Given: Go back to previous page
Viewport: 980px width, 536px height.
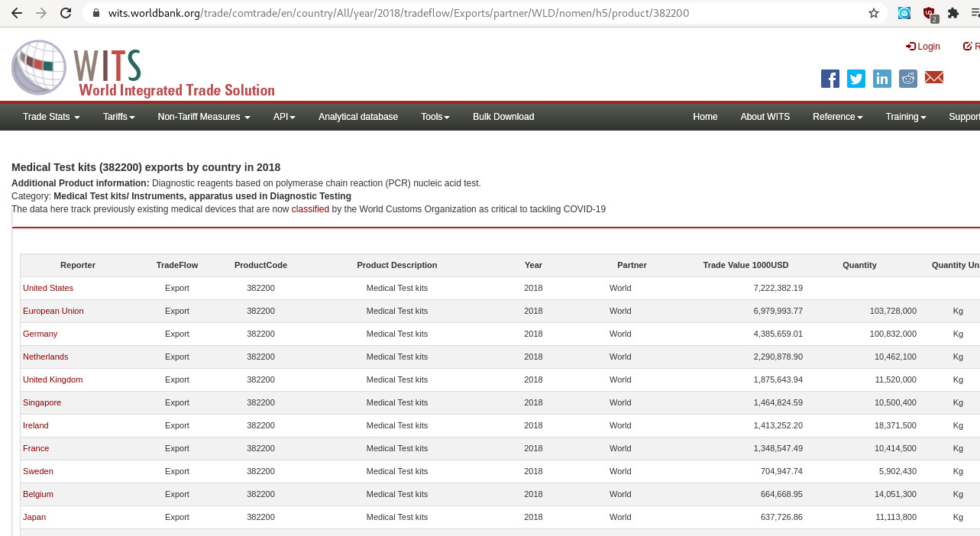Looking at the screenshot, I should (17, 13).
